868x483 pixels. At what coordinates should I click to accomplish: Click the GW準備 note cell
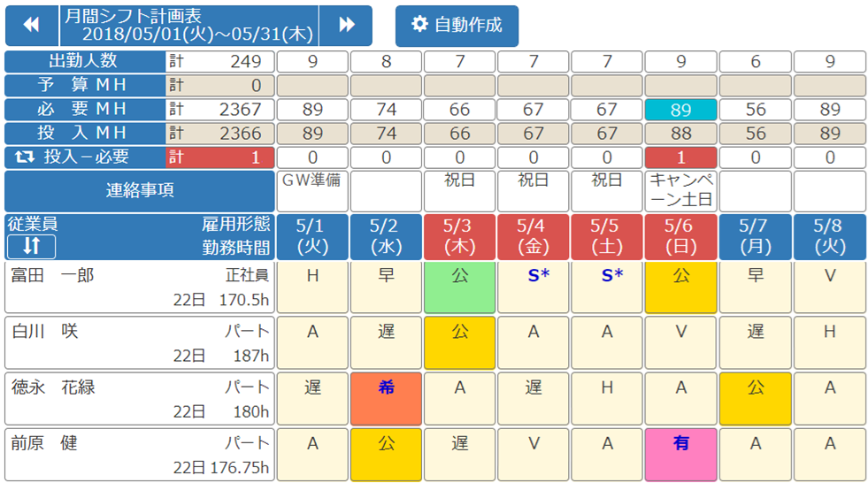coord(312,191)
